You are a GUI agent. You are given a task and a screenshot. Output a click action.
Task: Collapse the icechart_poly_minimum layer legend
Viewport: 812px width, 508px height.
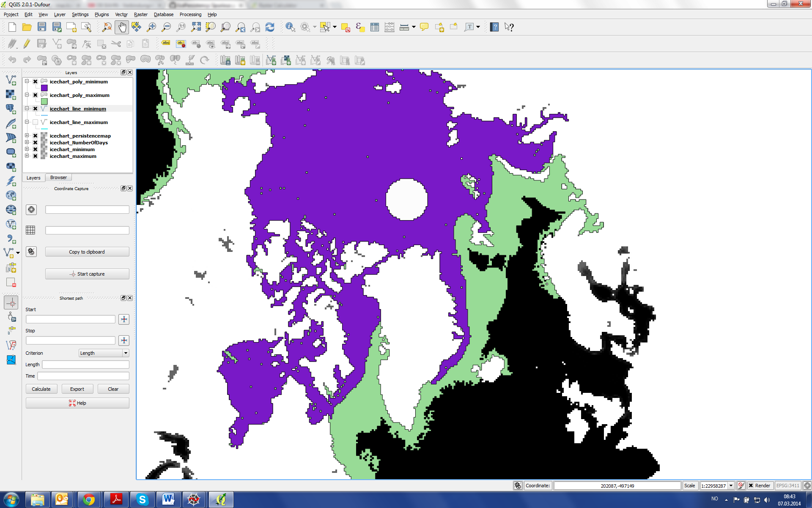point(27,81)
